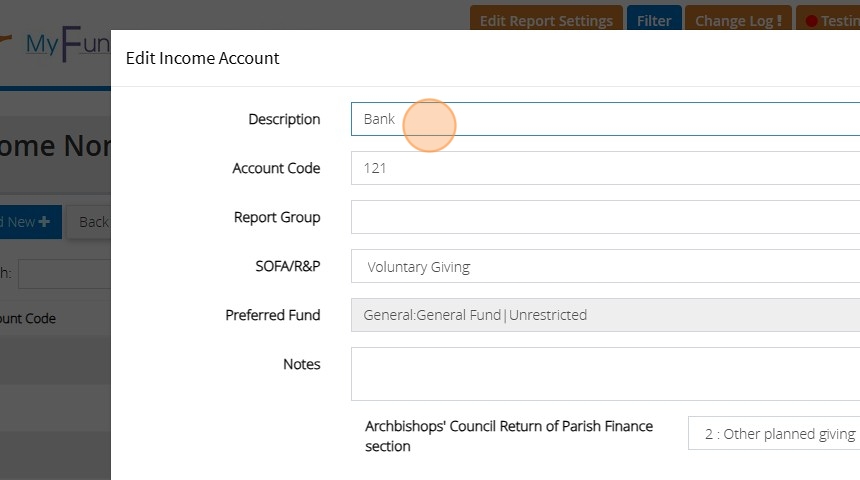860x480 pixels.
Task: Open Edit Report Settings
Action: click(x=546, y=21)
